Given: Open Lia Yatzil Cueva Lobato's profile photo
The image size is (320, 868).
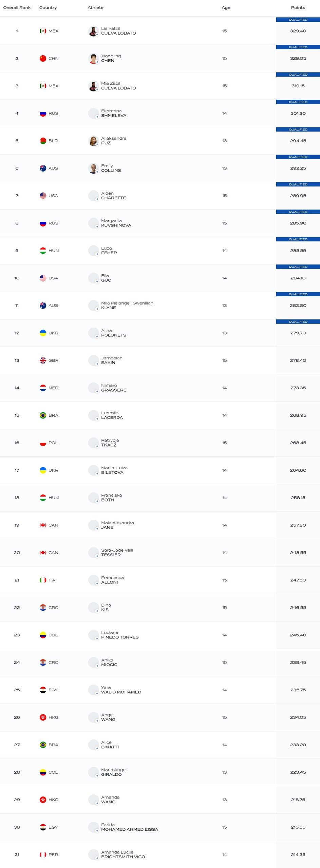Looking at the screenshot, I should tap(93, 31).
